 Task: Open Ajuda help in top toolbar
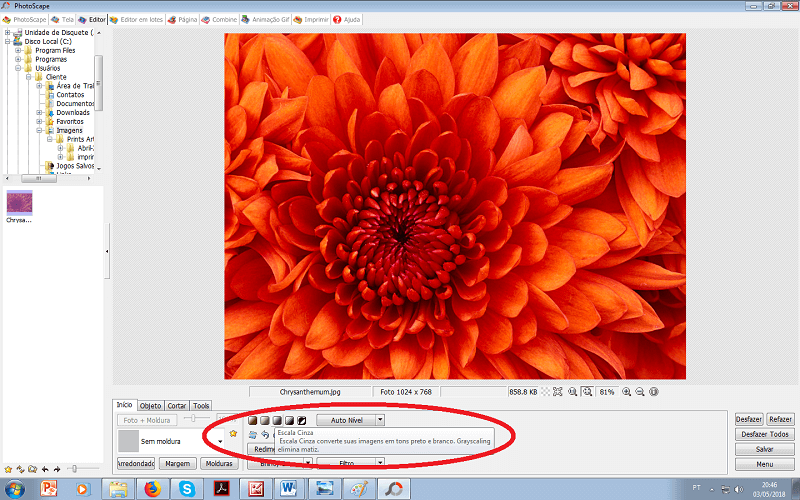(x=348, y=19)
